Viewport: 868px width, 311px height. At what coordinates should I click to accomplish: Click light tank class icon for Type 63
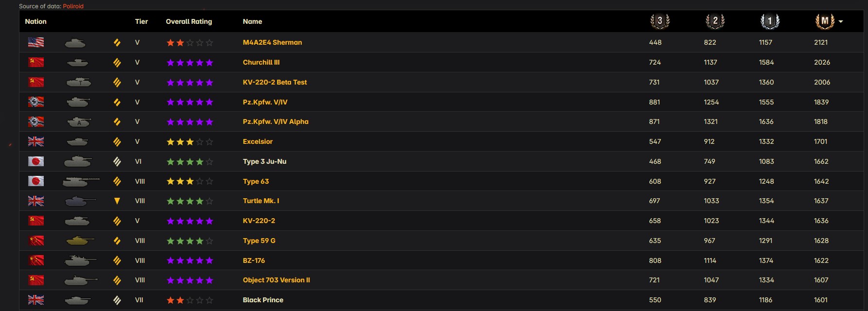click(x=117, y=181)
